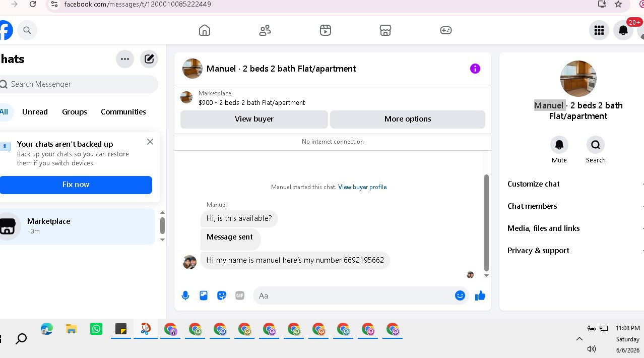Expand Media, files and links section

[x=575, y=228]
